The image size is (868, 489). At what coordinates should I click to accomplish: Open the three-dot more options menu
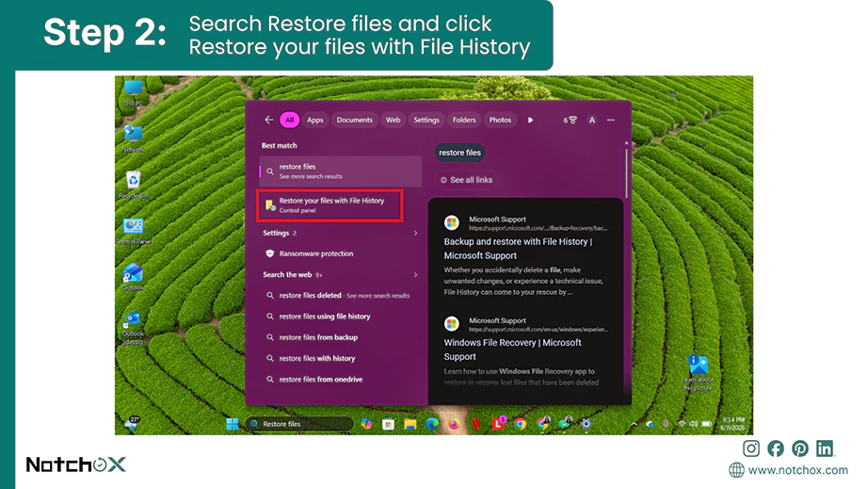[x=611, y=120]
